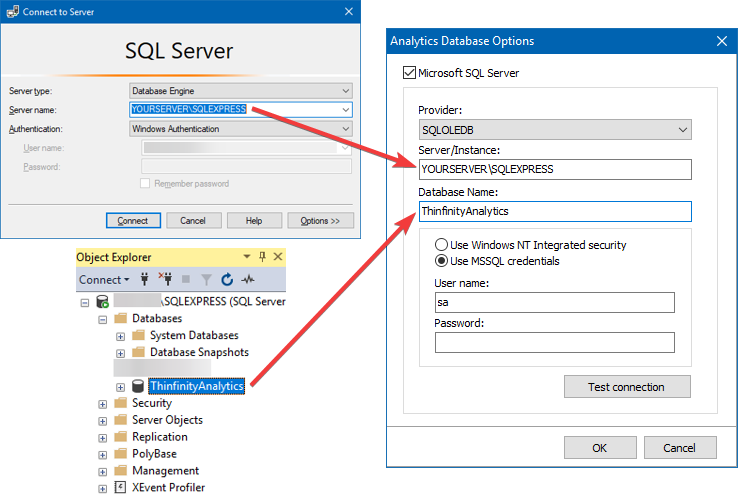Click the XEvent Profiler icon

tap(121, 487)
